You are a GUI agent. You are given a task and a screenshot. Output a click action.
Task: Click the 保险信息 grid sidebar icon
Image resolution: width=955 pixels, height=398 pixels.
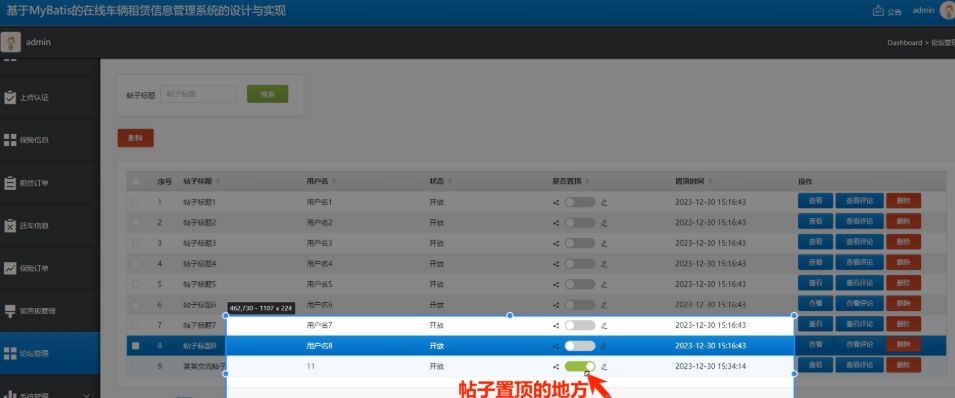coord(10,140)
